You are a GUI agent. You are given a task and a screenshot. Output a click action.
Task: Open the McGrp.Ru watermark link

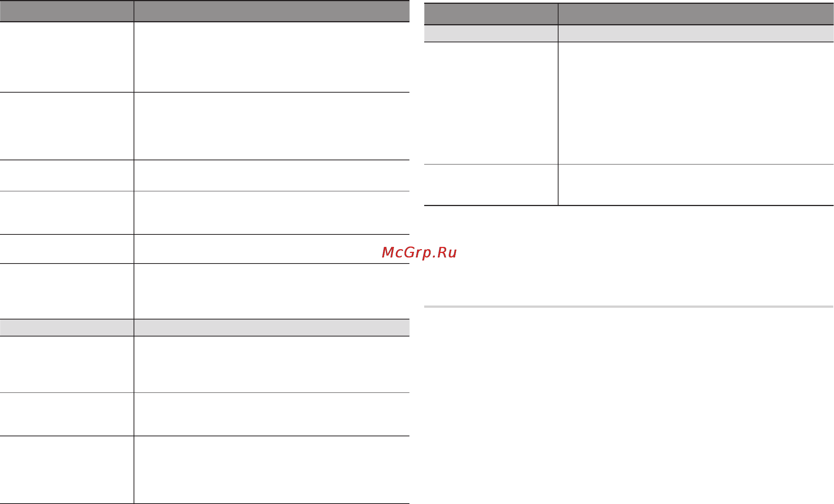pyautogui.click(x=419, y=253)
